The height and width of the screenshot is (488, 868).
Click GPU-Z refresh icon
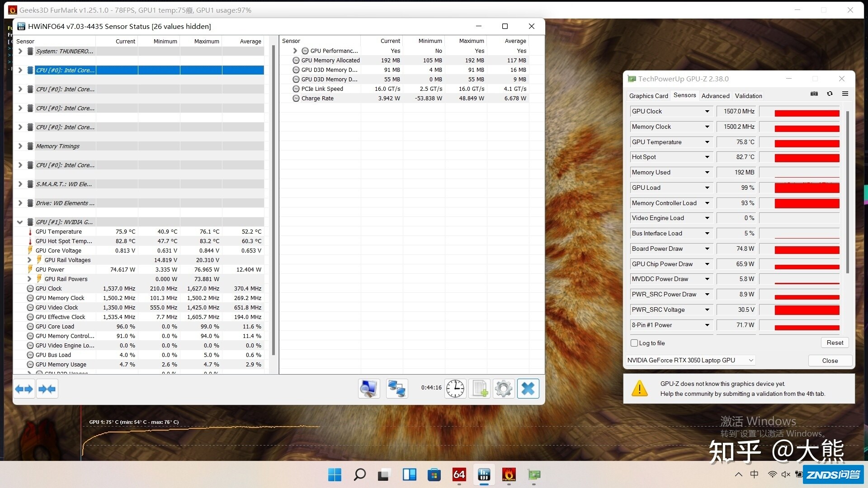pyautogui.click(x=830, y=94)
